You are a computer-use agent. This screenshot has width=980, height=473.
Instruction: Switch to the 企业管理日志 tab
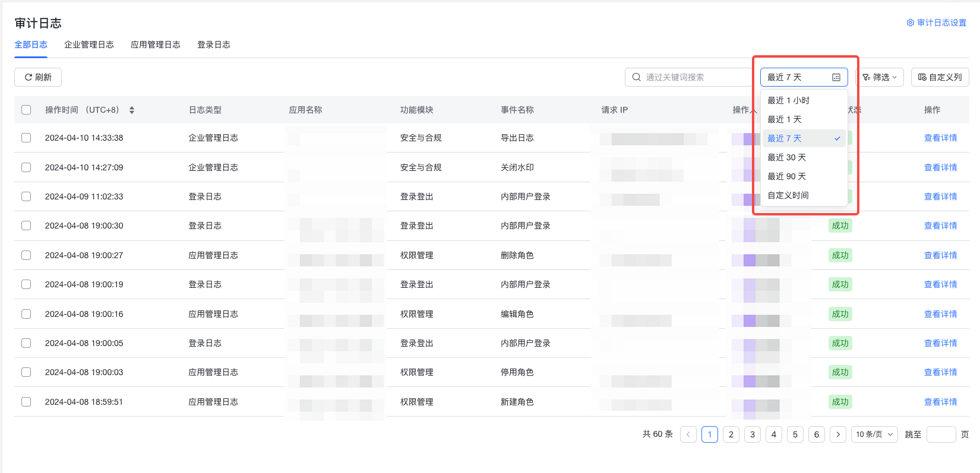89,45
